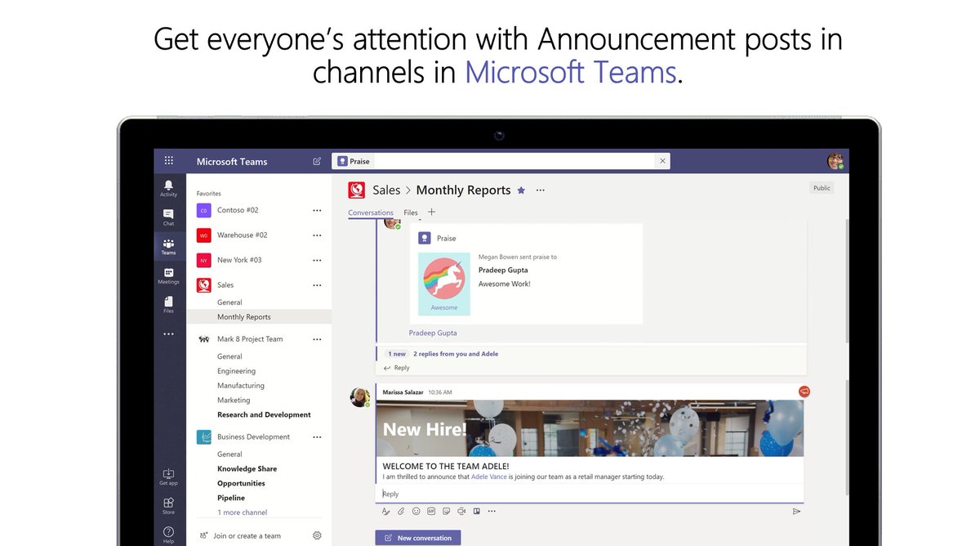Screen dimensions: 980x546
Task: Open the Monthly Reports channel
Action: tap(244, 317)
